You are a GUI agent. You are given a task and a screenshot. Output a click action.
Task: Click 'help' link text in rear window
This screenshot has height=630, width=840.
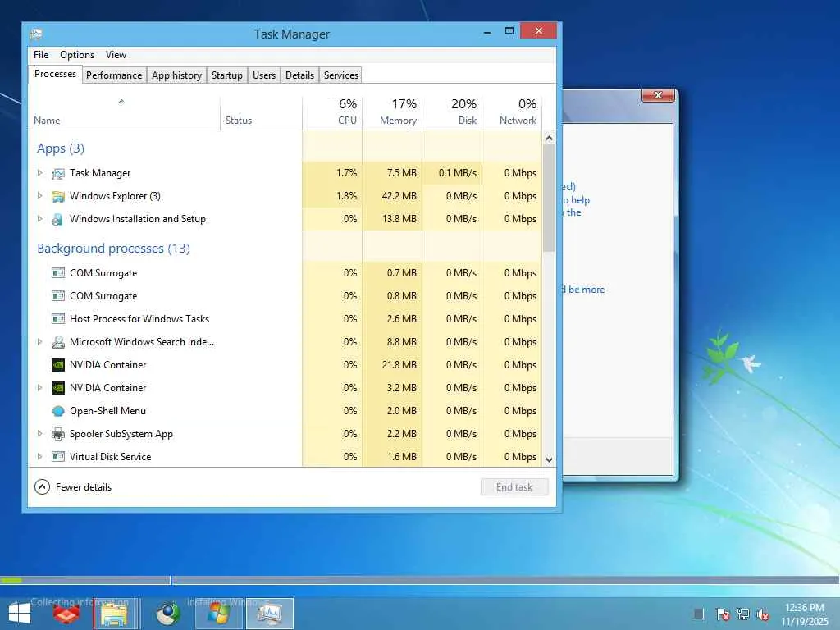pos(580,200)
